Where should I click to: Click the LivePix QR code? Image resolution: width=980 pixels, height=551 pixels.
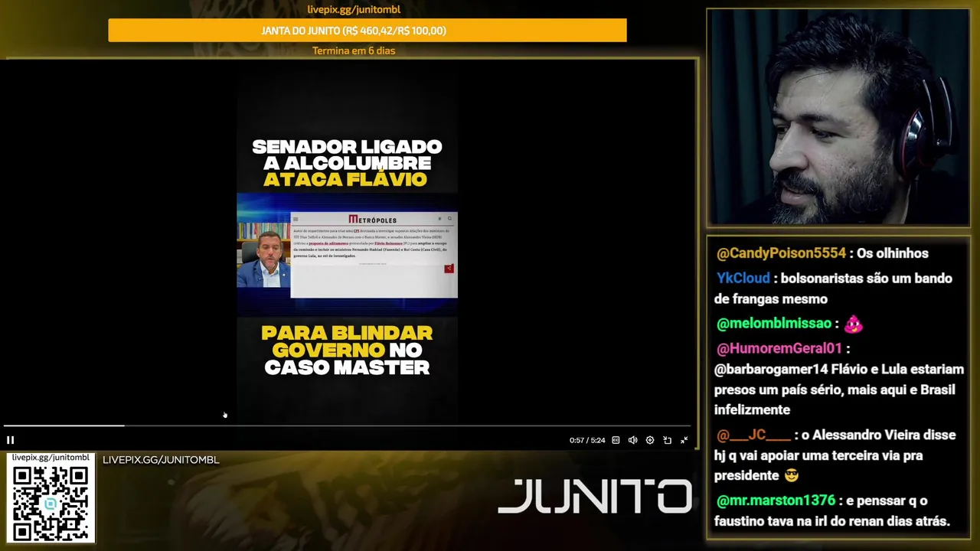(x=51, y=502)
